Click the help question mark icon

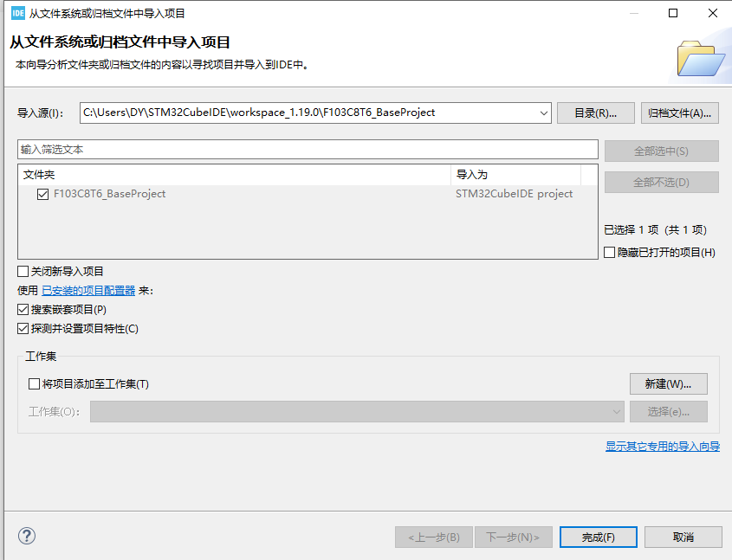[x=27, y=536]
